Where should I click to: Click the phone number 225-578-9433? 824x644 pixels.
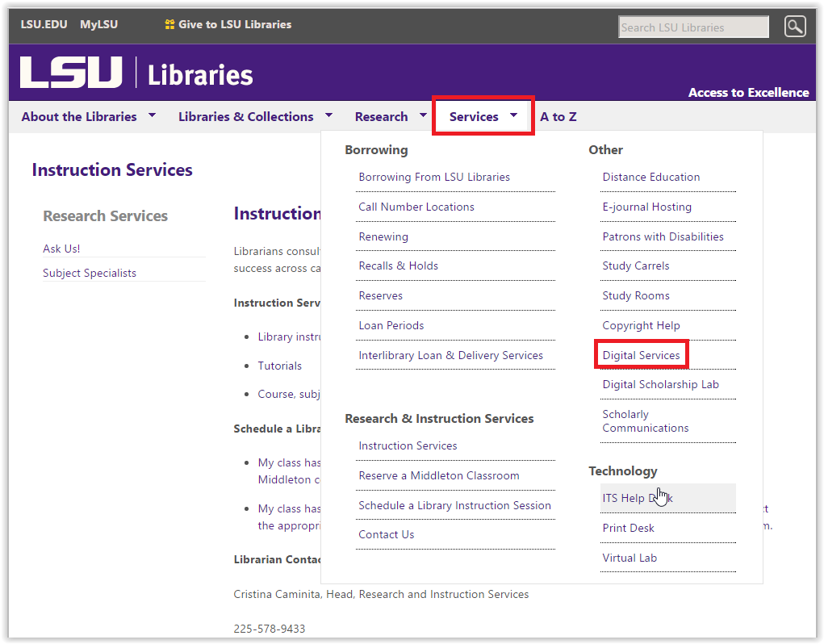pos(269,629)
